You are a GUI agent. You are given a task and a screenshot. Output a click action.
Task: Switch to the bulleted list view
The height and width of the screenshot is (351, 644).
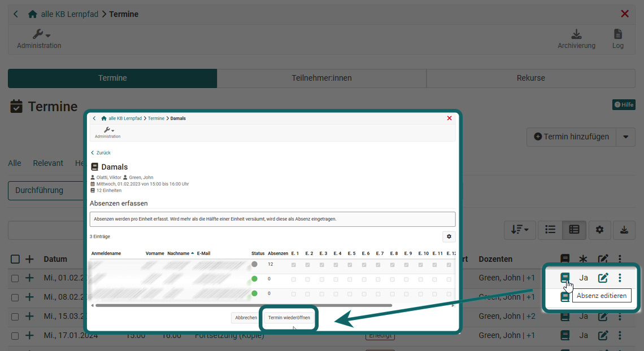pyautogui.click(x=550, y=230)
